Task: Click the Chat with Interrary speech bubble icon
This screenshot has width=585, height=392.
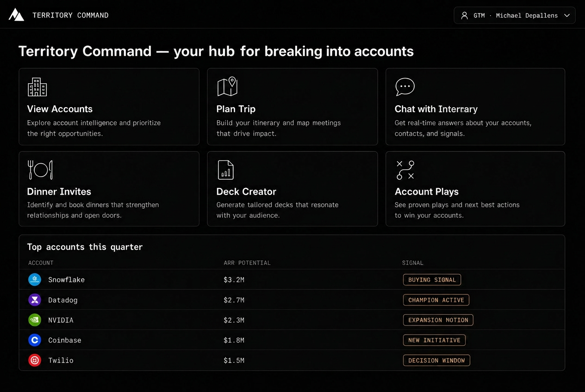Action: pyautogui.click(x=405, y=86)
